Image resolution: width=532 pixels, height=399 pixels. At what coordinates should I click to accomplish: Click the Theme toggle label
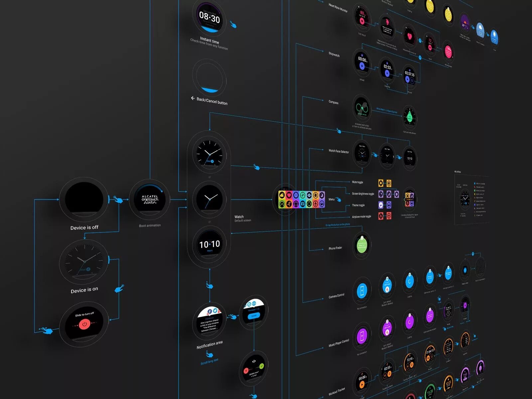358,205
